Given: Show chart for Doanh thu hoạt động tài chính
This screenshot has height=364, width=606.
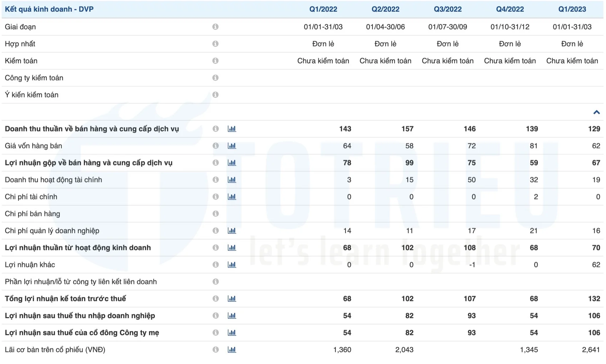Looking at the screenshot, I should (232, 180).
